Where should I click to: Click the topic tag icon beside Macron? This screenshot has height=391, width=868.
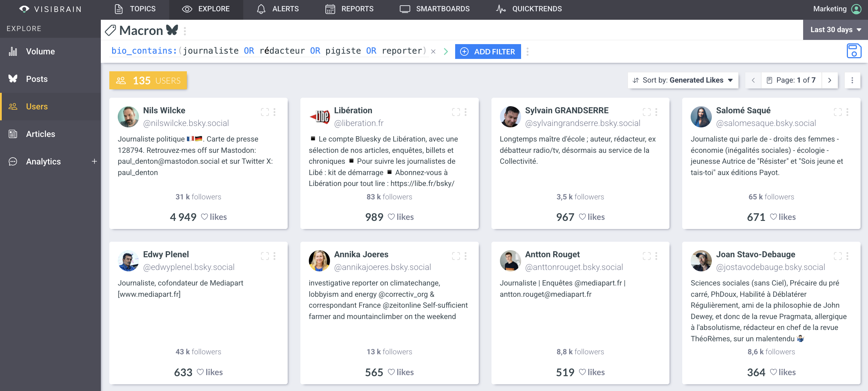pyautogui.click(x=110, y=30)
